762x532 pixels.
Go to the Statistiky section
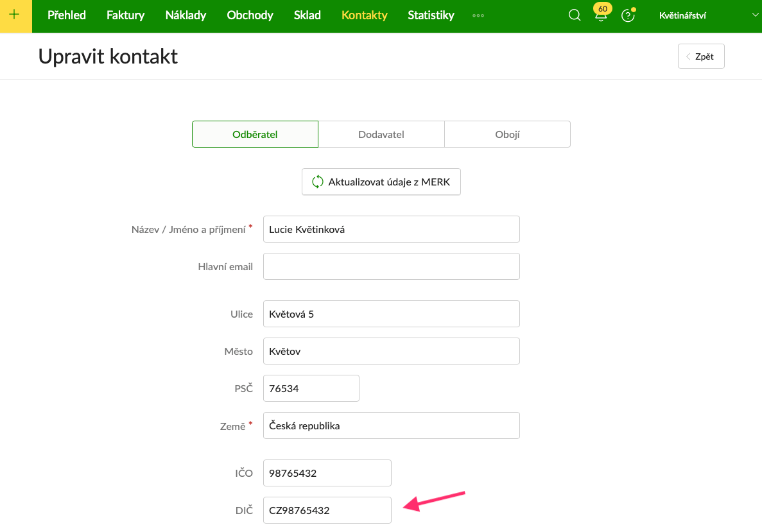tap(431, 15)
